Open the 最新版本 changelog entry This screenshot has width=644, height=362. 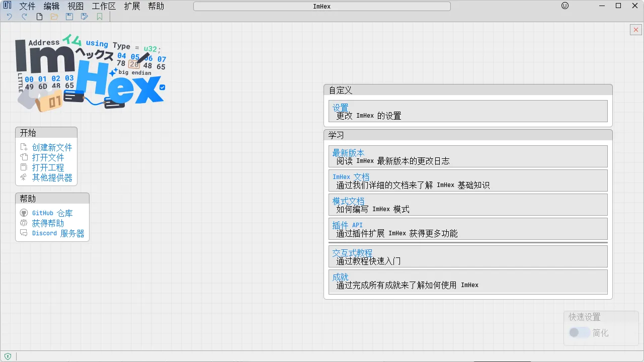coord(468,156)
